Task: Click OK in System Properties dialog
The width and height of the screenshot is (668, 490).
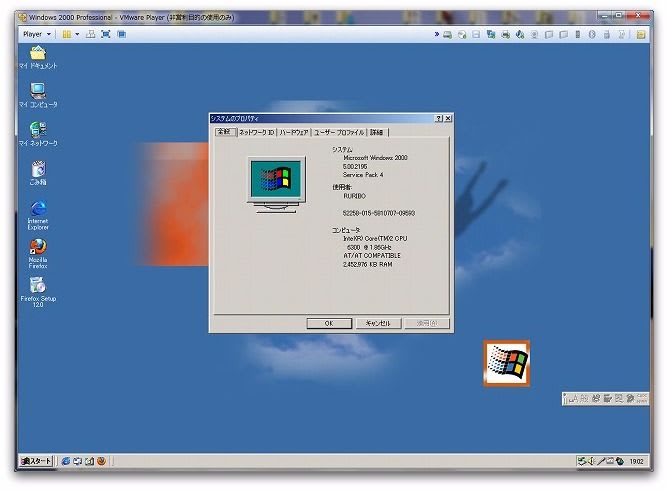Action: (x=329, y=323)
